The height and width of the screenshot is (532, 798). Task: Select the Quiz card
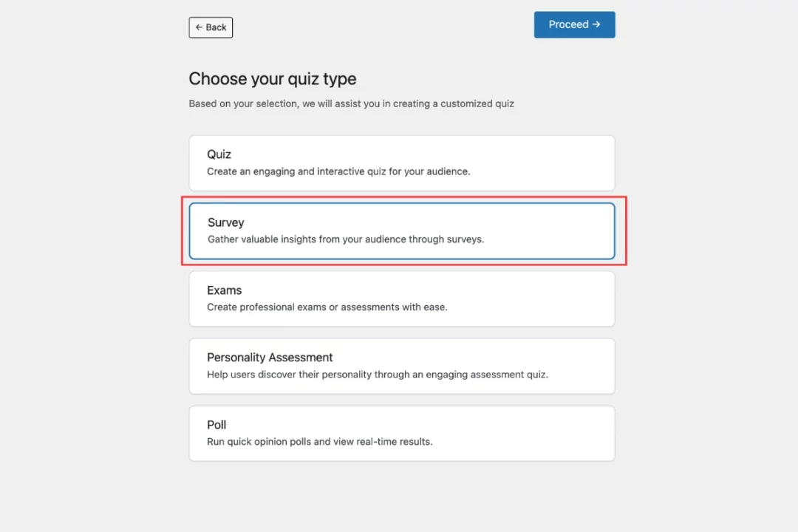(402, 163)
